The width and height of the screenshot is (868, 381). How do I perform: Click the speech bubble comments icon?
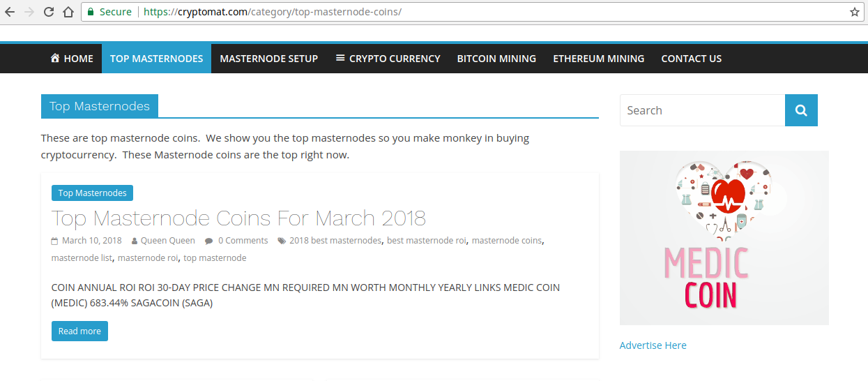pyautogui.click(x=209, y=241)
